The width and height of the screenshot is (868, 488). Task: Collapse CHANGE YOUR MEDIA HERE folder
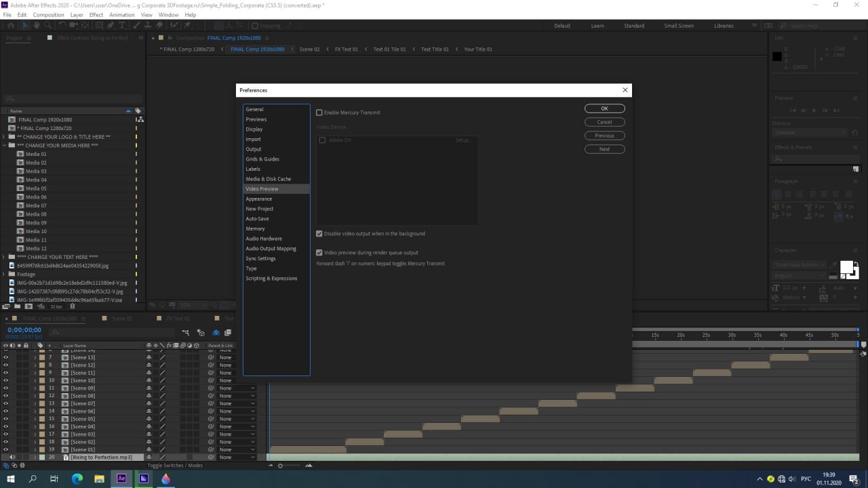pyautogui.click(x=4, y=146)
